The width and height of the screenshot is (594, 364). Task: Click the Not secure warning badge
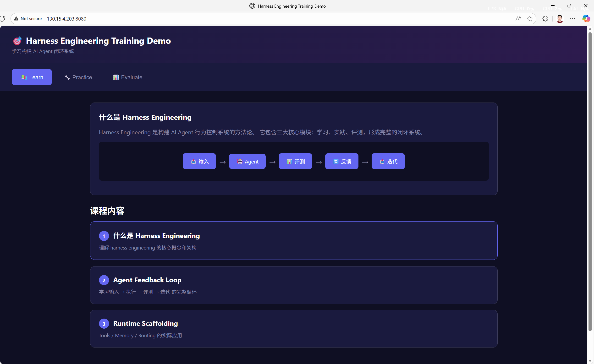28,18
